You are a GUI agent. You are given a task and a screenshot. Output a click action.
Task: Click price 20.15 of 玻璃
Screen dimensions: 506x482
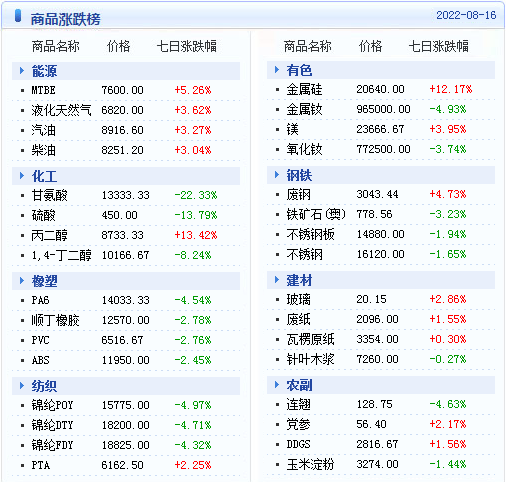click(x=371, y=299)
